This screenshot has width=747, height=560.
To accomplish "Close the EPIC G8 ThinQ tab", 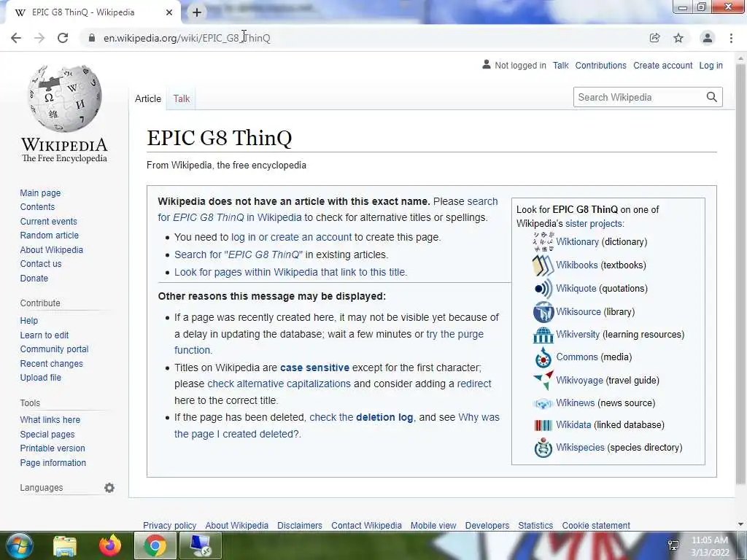I will (x=169, y=12).
